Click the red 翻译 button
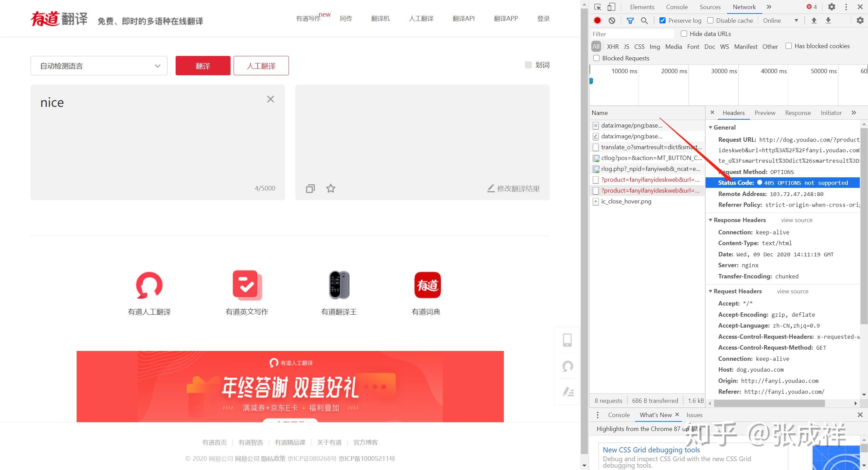Viewport: 868px width, 470px height. click(x=203, y=66)
